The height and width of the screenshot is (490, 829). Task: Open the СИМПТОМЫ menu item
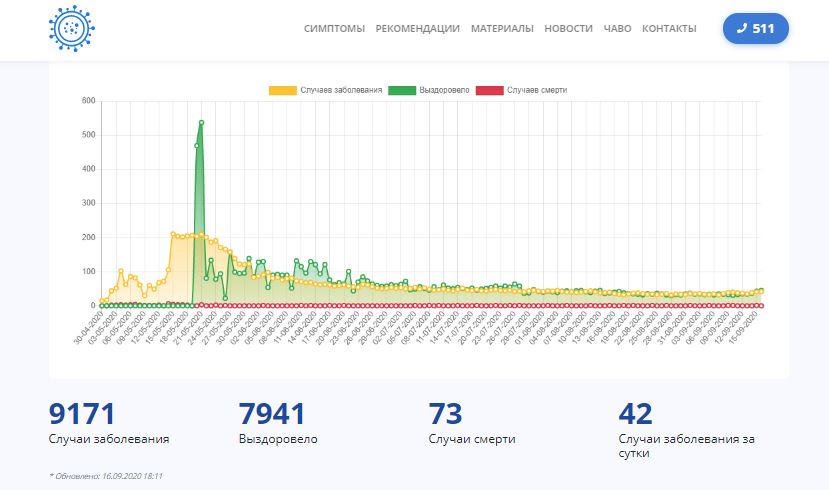click(334, 29)
